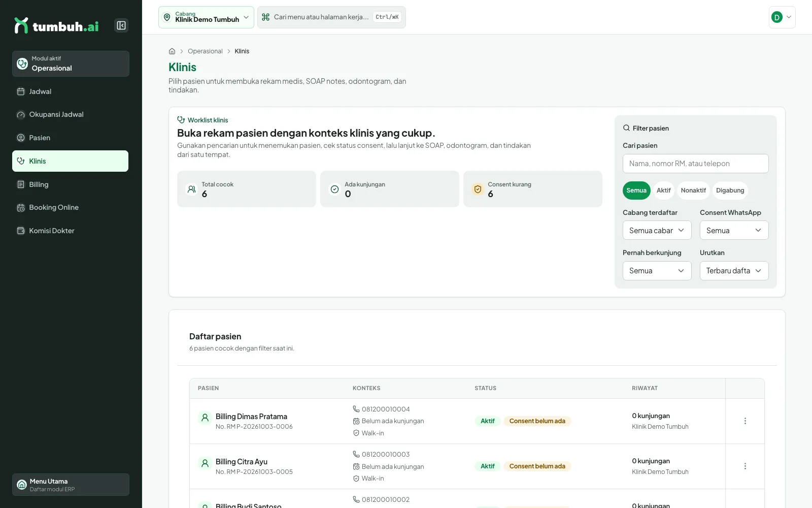812x508 pixels.
Task: Click the user avatar D icon
Action: (776, 17)
